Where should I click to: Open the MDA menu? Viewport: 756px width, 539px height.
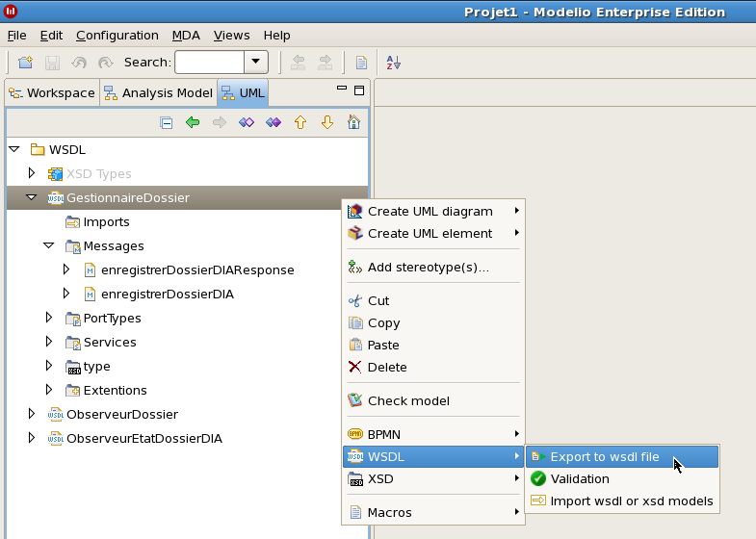pos(186,36)
